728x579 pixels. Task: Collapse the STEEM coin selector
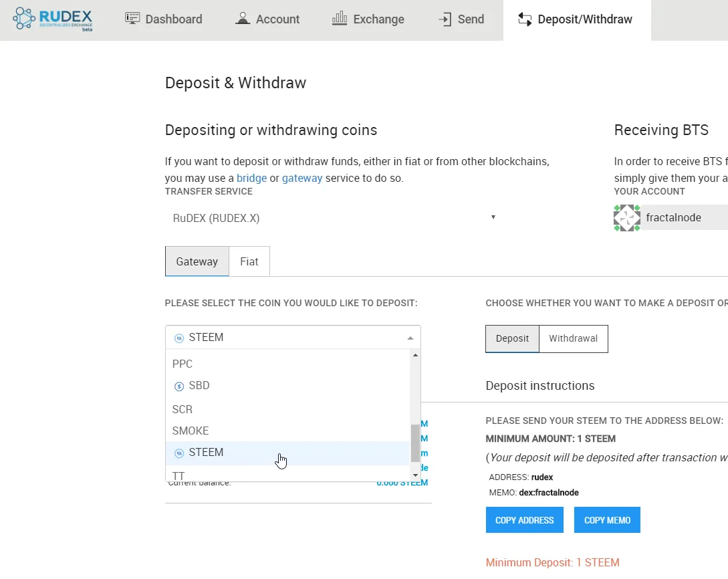tap(293, 337)
